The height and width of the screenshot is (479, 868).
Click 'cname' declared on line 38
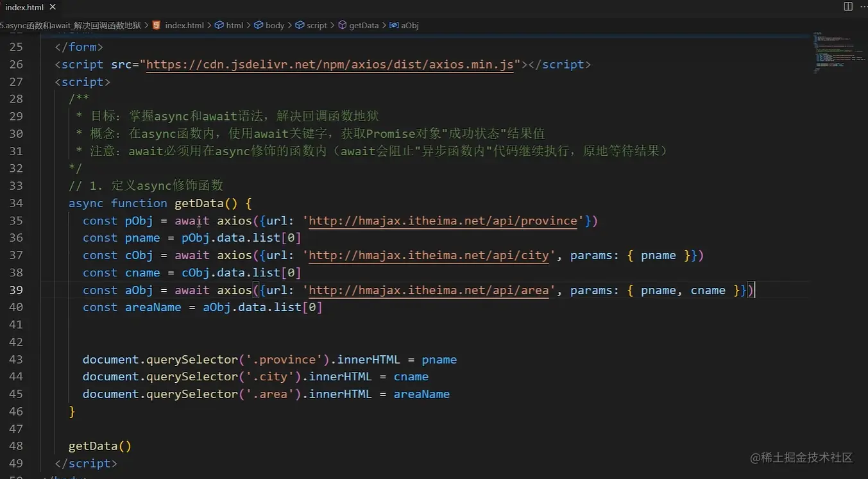click(142, 273)
